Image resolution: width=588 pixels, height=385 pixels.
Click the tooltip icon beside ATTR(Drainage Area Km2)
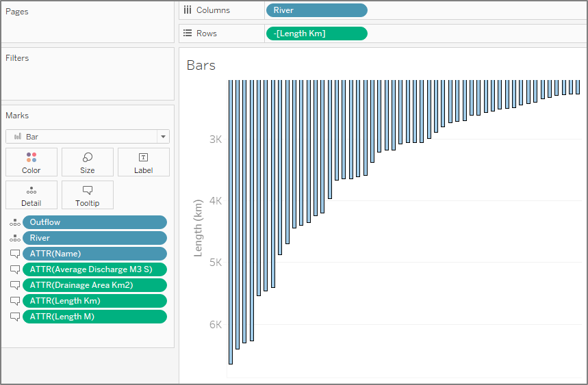[x=14, y=285]
